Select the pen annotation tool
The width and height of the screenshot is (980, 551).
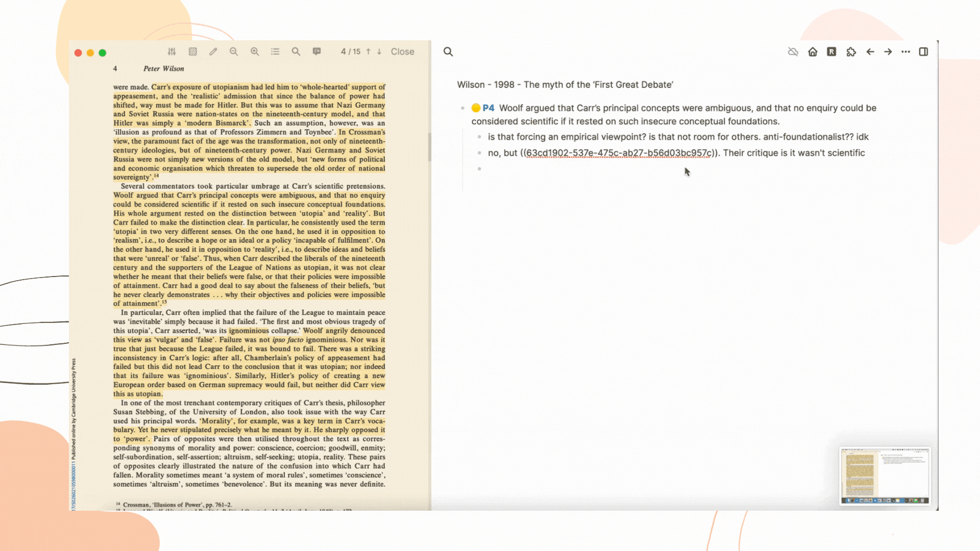coord(213,52)
